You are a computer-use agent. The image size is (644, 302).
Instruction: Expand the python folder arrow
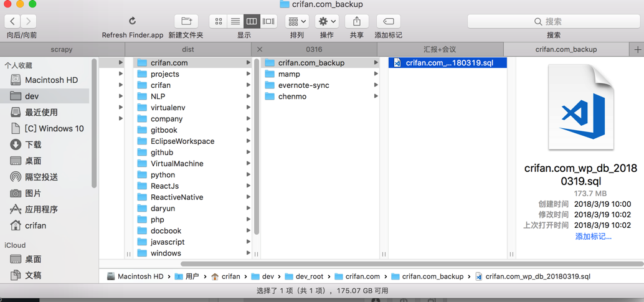(x=248, y=174)
